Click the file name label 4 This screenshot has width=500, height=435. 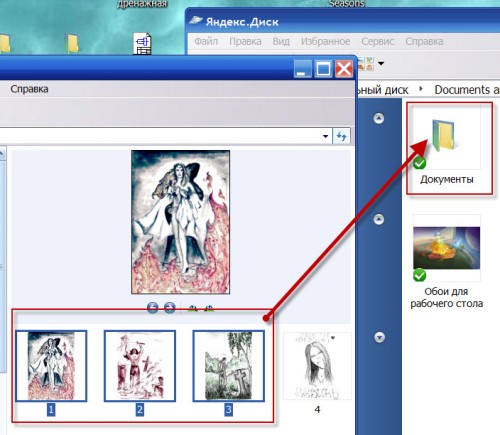(317, 409)
